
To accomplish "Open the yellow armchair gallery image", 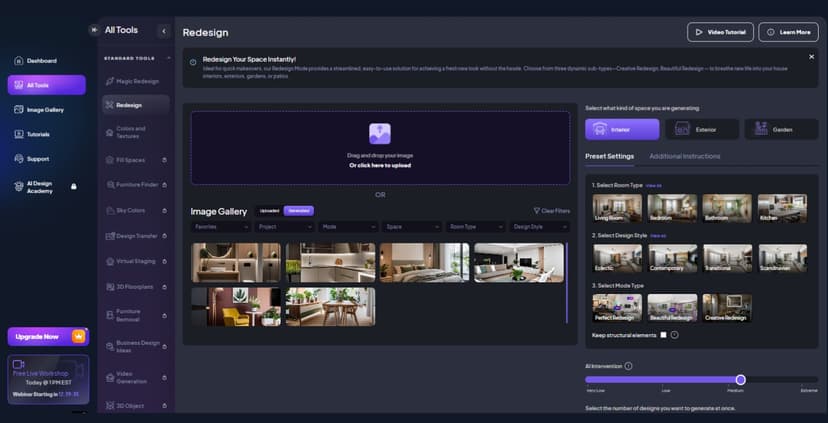I will [236, 307].
